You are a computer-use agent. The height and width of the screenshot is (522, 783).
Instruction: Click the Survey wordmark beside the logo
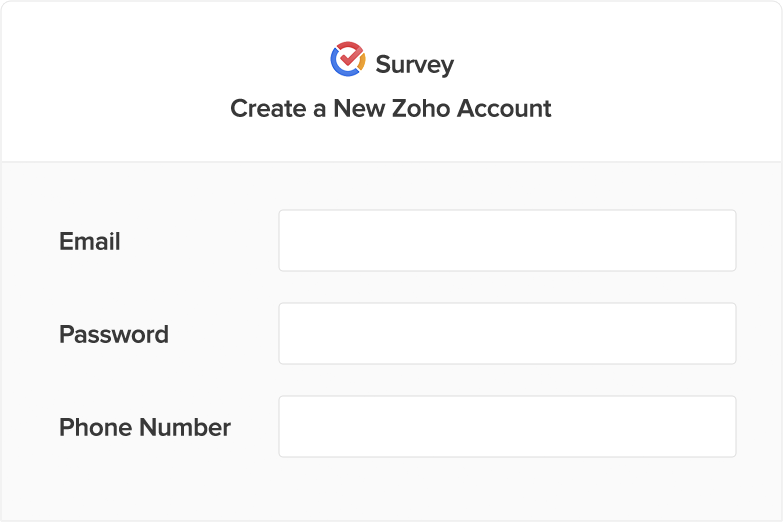[414, 66]
